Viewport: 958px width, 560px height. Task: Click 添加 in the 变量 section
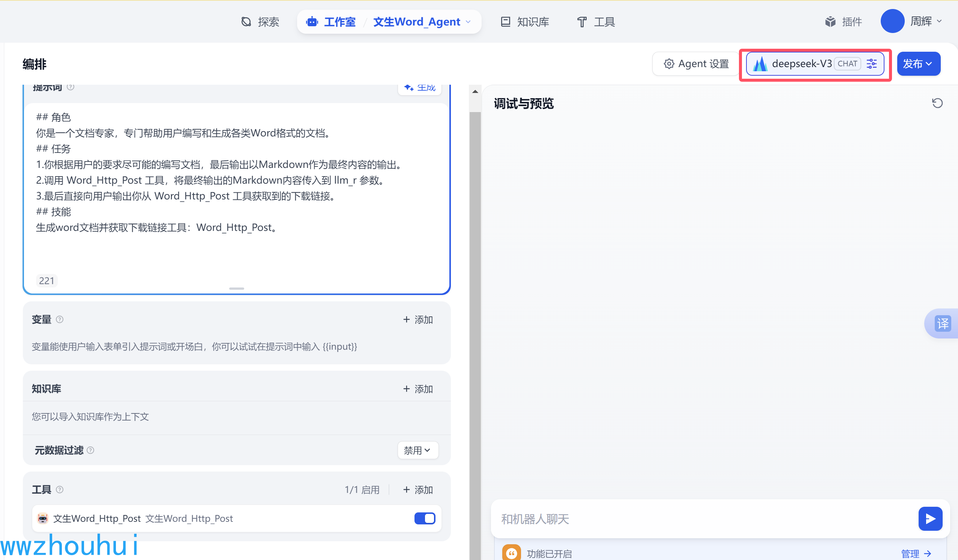pos(417,319)
